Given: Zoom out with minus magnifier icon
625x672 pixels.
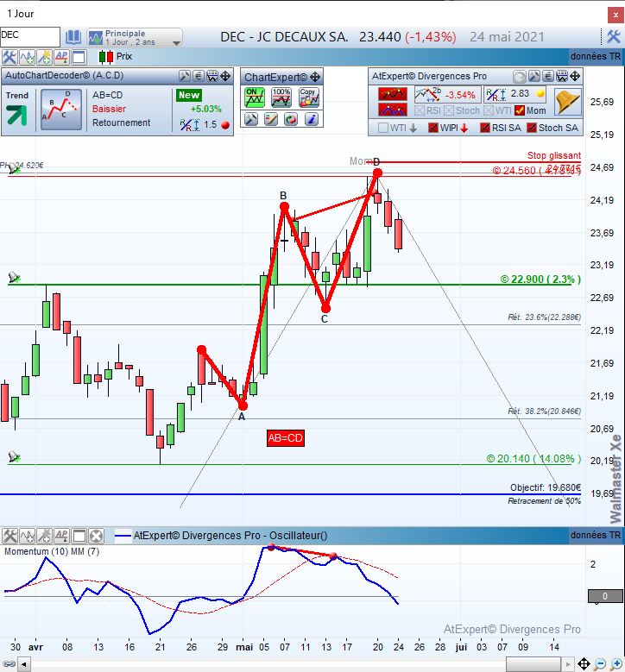Looking at the screenshot, I should pos(601,664).
